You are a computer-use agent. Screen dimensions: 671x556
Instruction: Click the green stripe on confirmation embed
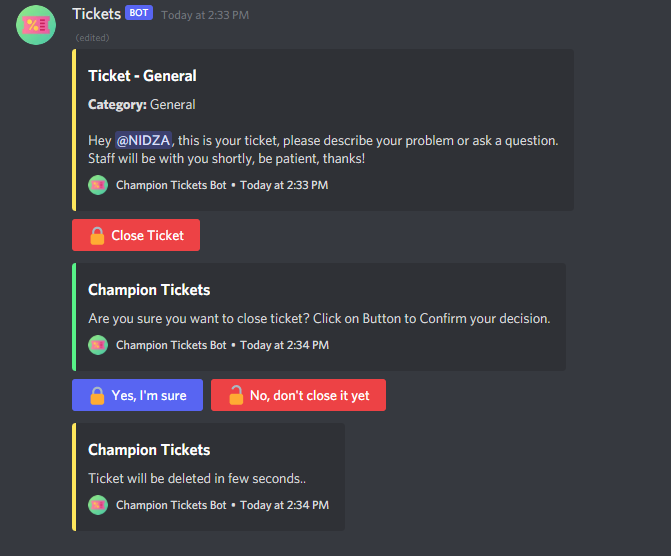[x=74, y=317]
